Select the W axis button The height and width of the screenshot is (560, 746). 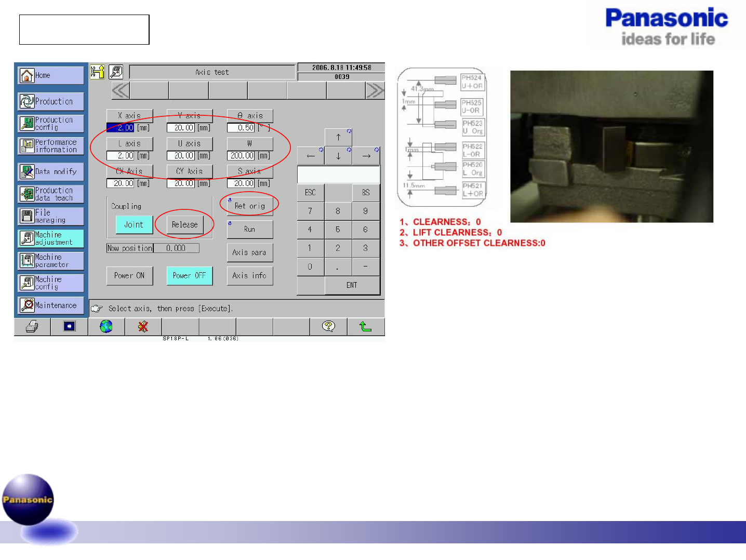point(250,143)
